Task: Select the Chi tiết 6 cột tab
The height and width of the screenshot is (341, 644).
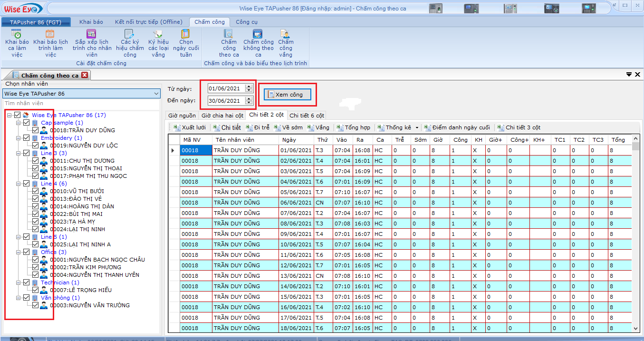Action: click(307, 115)
